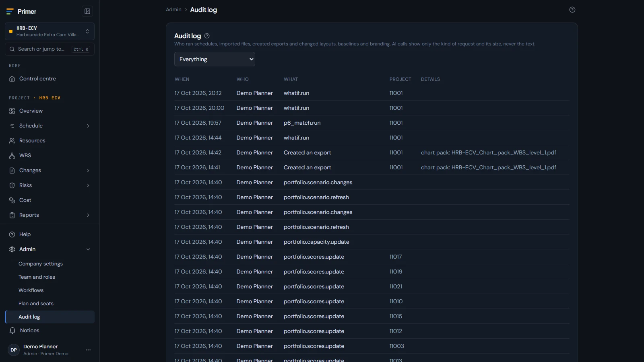Expand the Schedule submenu chevron
Viewport: 644px width, 362px height.
88,126
